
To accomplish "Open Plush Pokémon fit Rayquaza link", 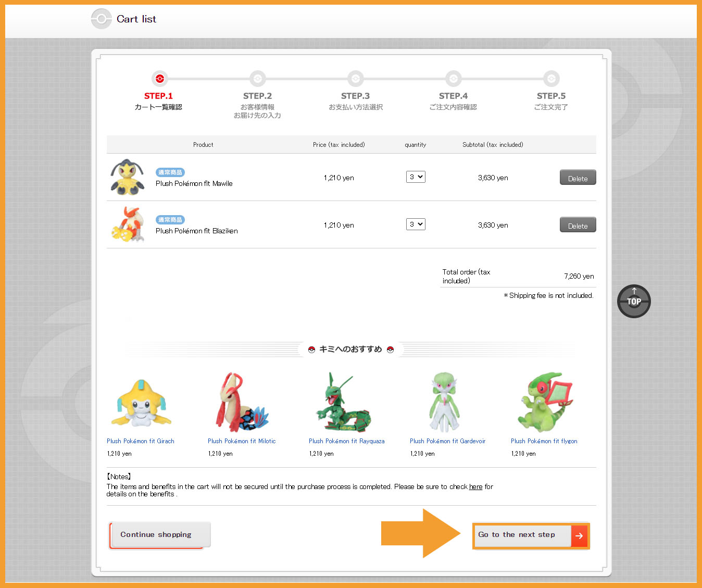I will point(347,441).
